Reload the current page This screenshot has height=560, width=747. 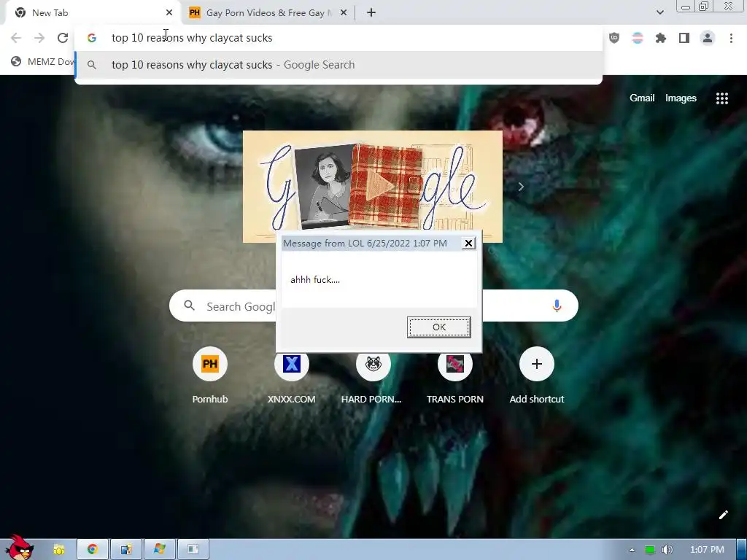63,38
